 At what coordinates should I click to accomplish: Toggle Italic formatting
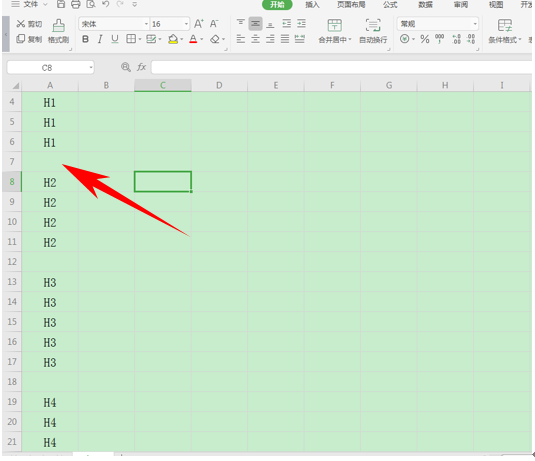pos(100,39)
